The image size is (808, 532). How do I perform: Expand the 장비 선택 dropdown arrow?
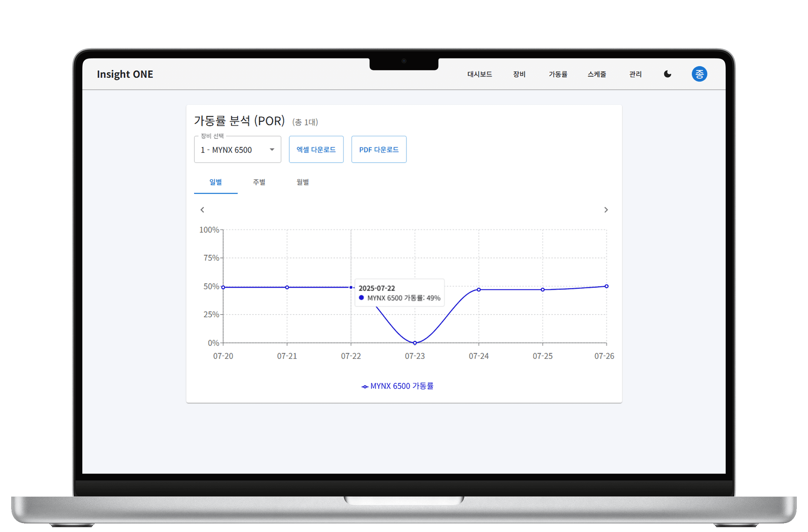(x=272, y=150)
